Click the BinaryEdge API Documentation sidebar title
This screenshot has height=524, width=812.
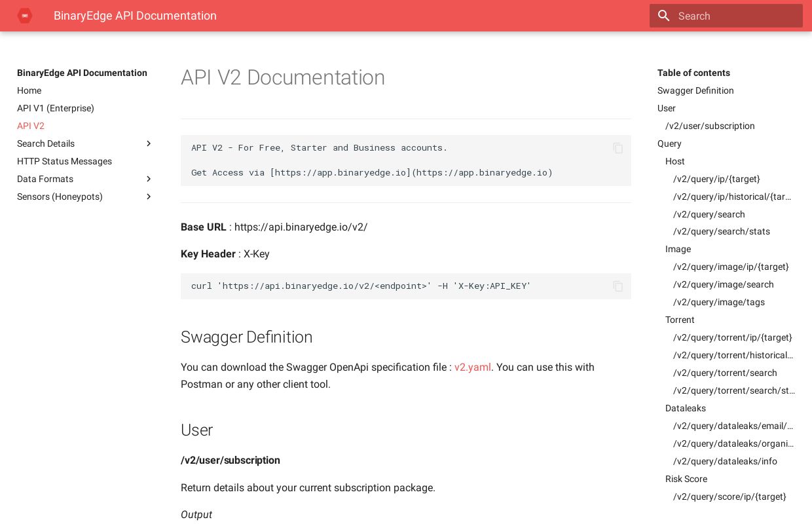coord(82,73)
